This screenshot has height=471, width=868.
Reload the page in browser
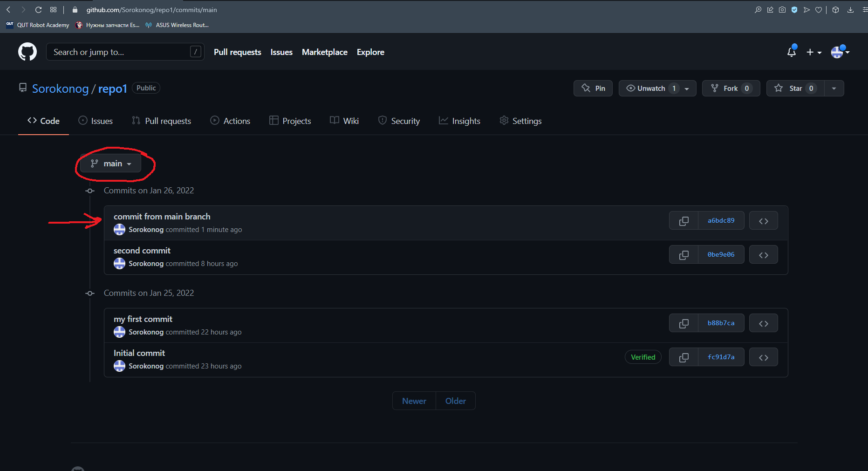point(39,10)
